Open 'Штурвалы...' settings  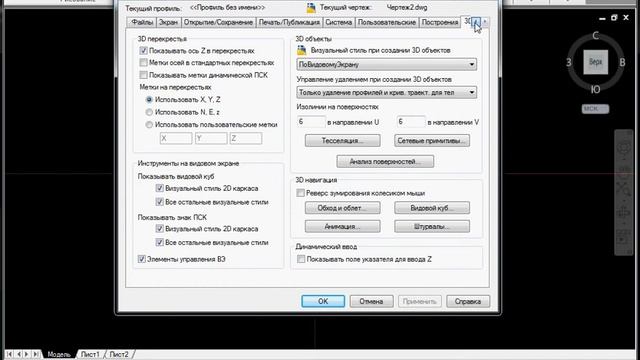coord(432,226)
